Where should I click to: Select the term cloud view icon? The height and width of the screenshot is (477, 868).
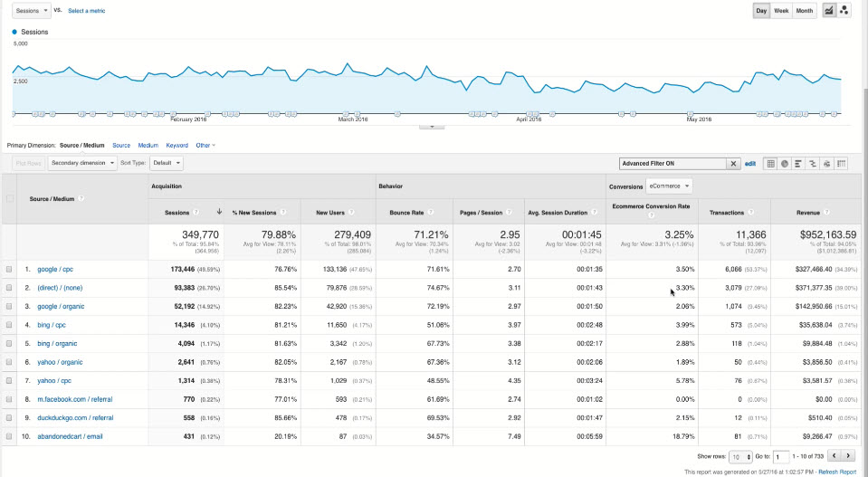point(827,164)
